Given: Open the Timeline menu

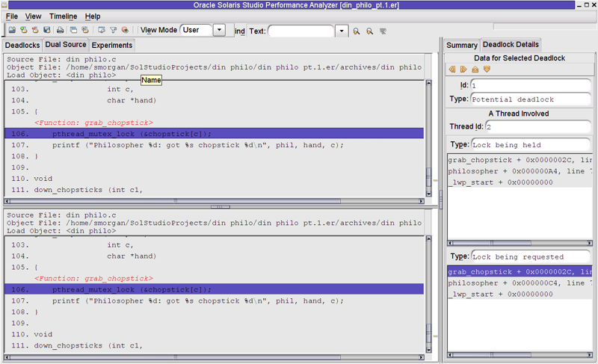Looking at the screenshot, I should [63, 16].
